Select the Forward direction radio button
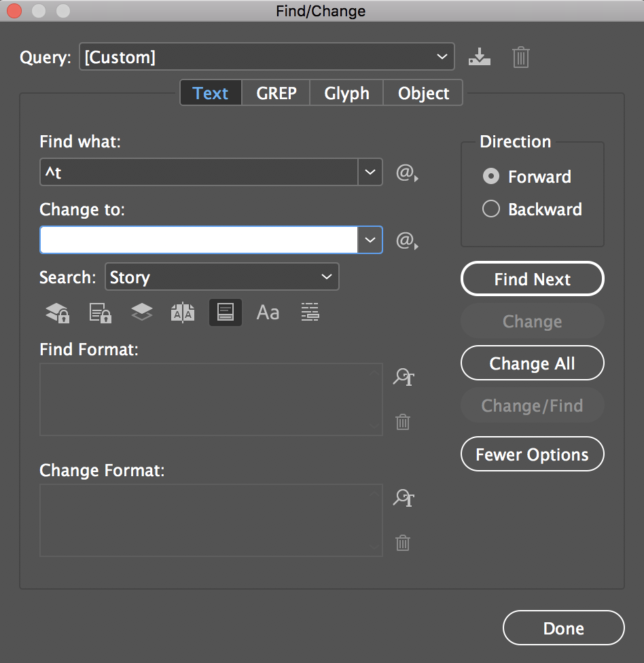The height and width of the screenshot is (663, 644). (x=490, y=177)
